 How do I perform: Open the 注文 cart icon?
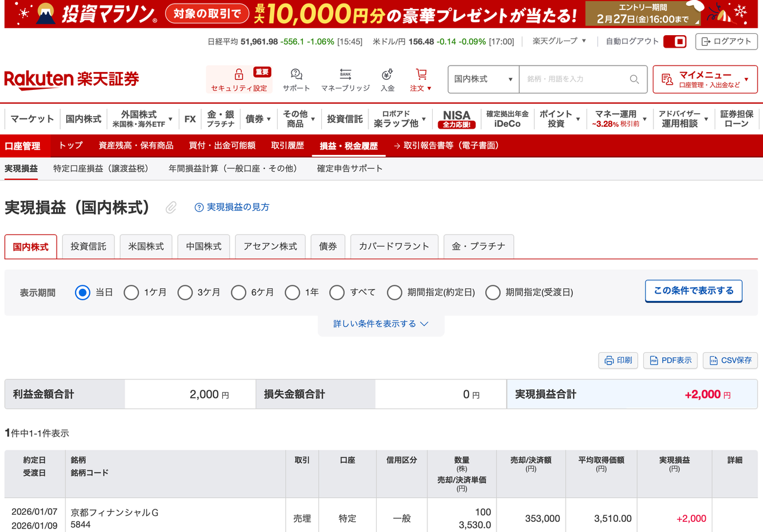point(420,74)
